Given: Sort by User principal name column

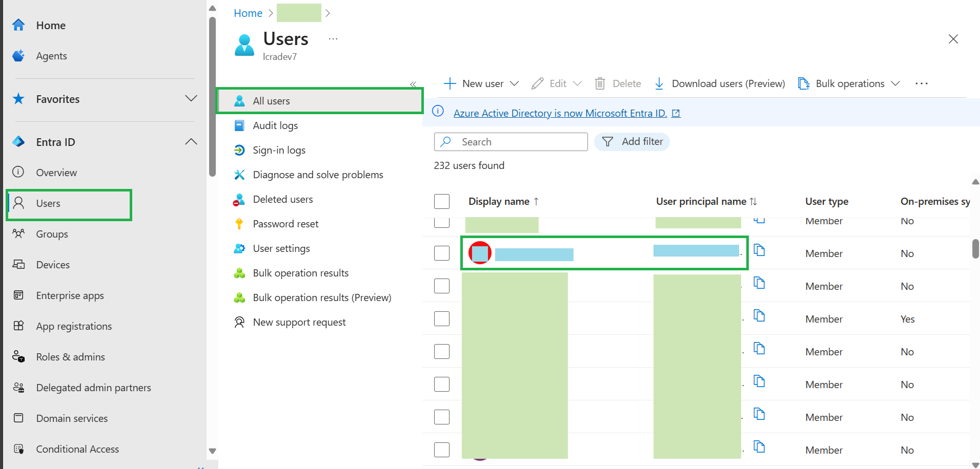Looking at the screenshot, I should 706,201.
